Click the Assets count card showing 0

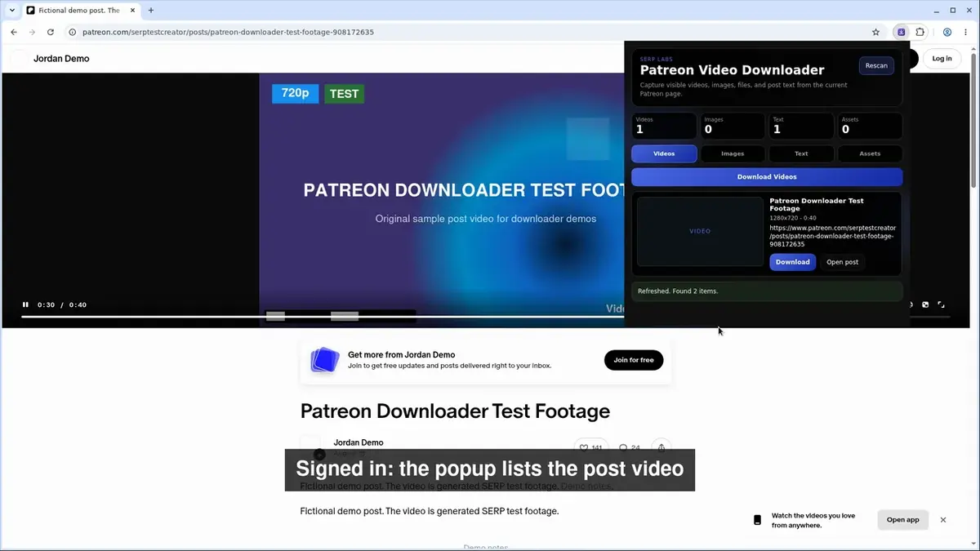[x=871, y=126]
